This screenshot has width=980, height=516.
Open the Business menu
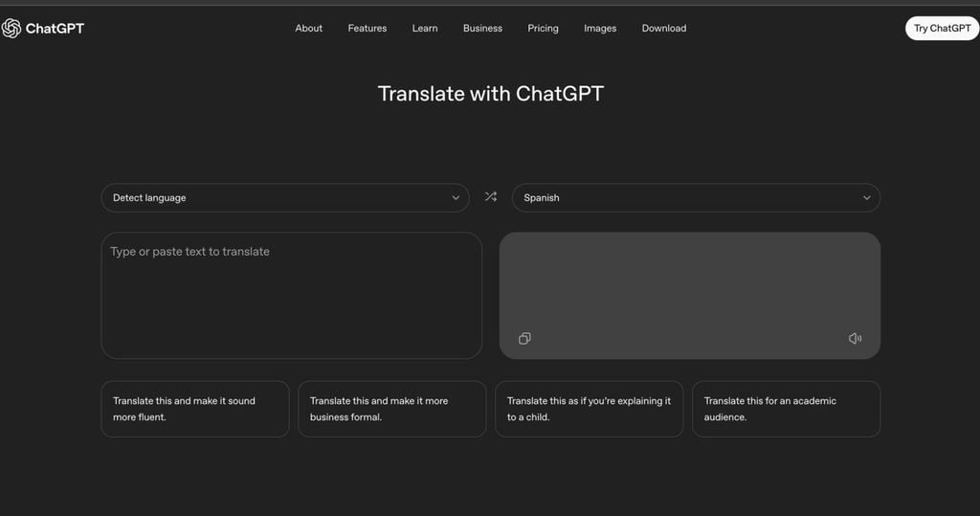coord(482,28)
